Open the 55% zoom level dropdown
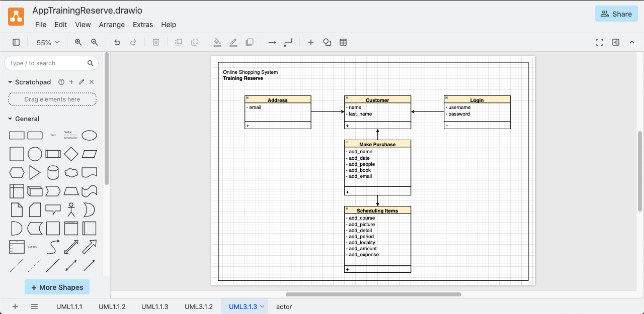The image size is (644, 314). [x=48, y=43]
